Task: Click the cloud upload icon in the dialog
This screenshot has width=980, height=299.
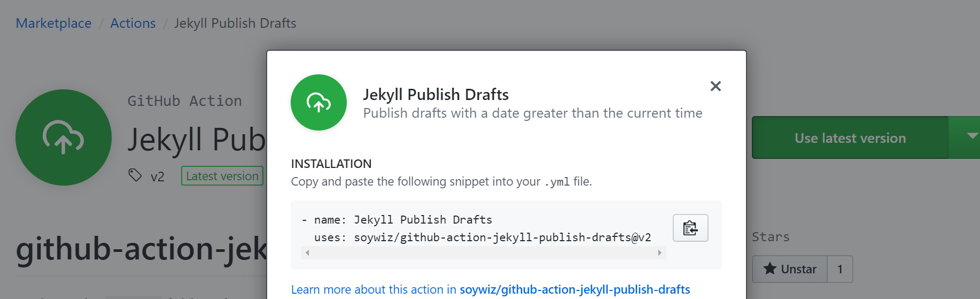Action: (318, 102)
